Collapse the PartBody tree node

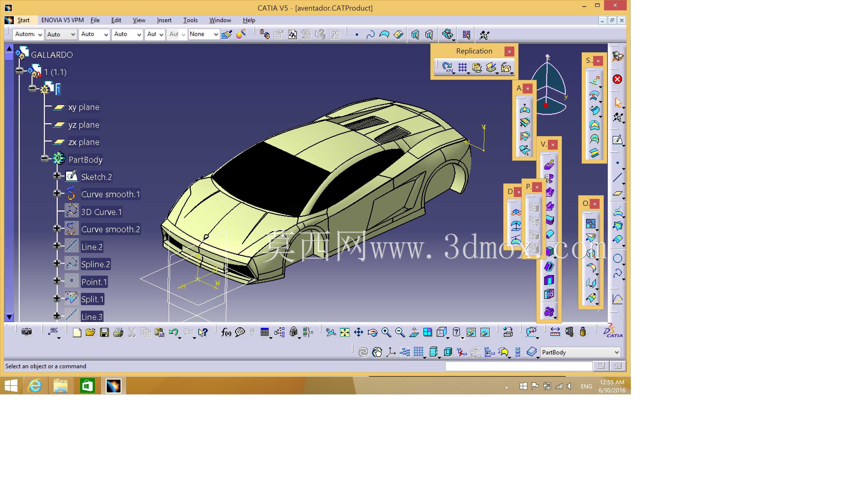(x=44, y=158)
